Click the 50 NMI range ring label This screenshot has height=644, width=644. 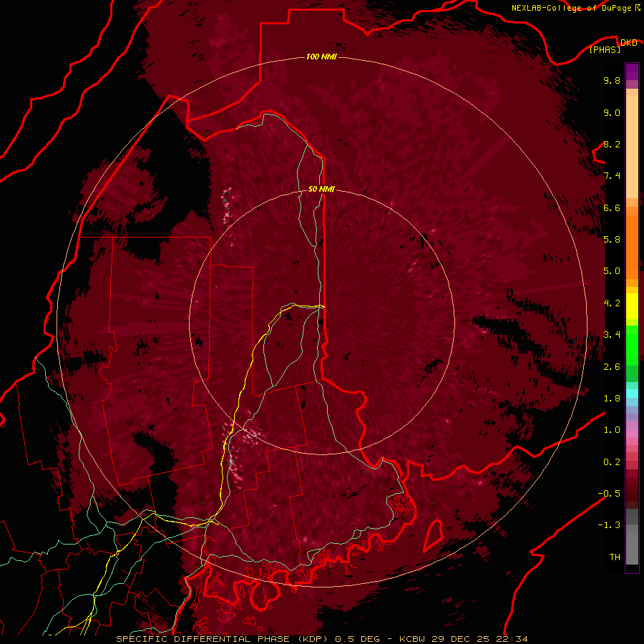321,189
